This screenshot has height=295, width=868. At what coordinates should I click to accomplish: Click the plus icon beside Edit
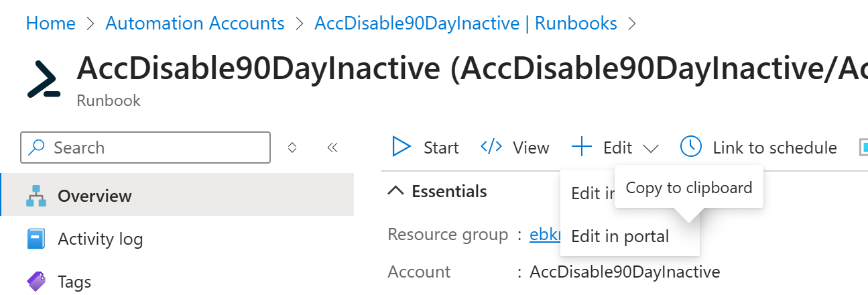(582, 147)
